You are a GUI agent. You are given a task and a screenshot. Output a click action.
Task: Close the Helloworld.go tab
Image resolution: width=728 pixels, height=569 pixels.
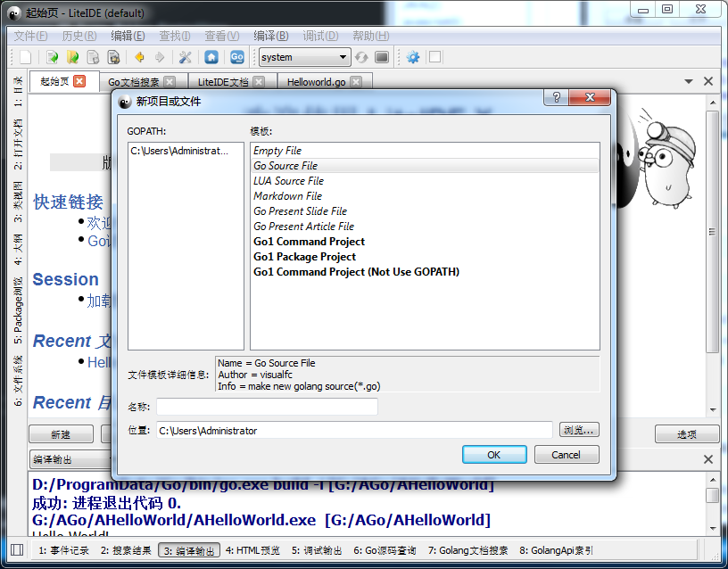[356, 82]
